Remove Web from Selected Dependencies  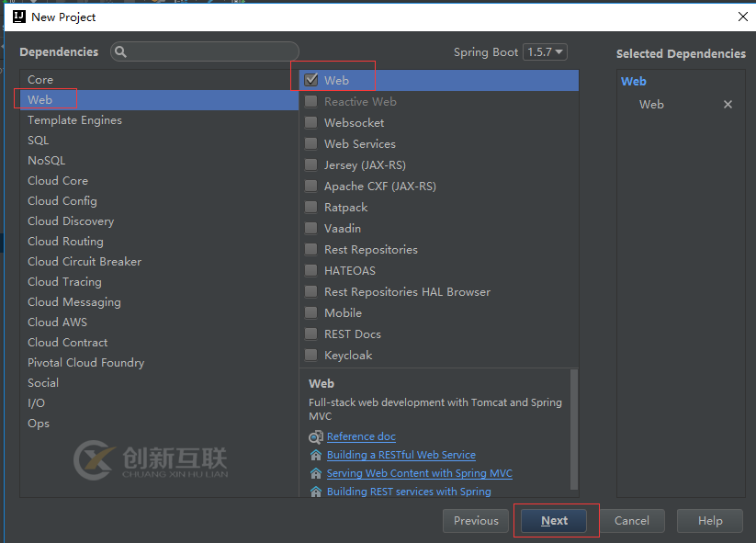[x=728, y=104]
